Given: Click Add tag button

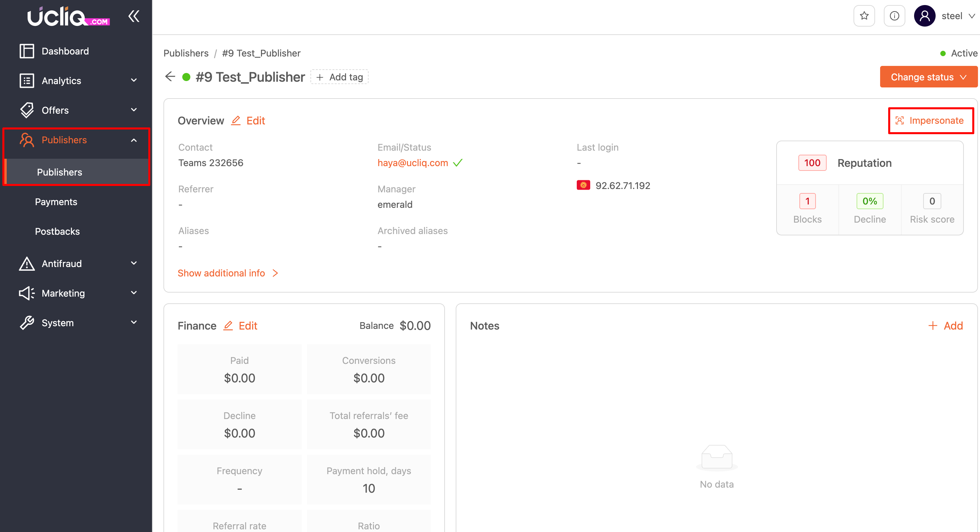Looking at the screenshot, I should click(339, 77).
